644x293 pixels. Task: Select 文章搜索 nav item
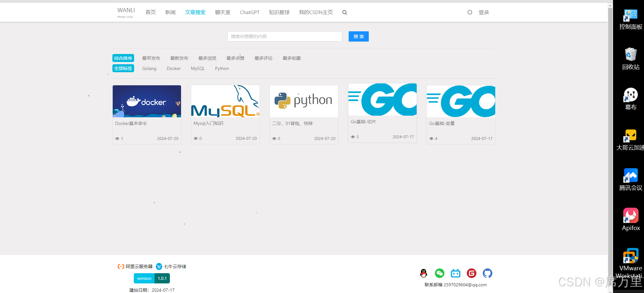[x=195, y=12]
